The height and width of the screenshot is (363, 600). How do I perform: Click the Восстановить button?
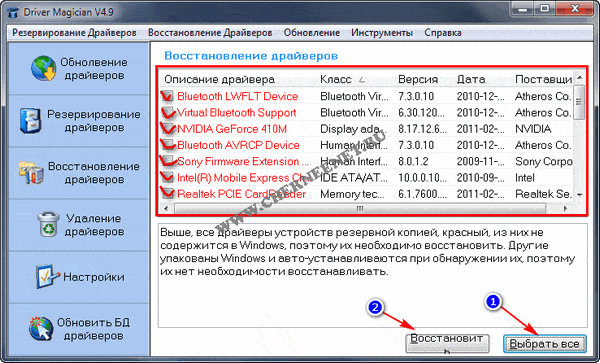447,343
